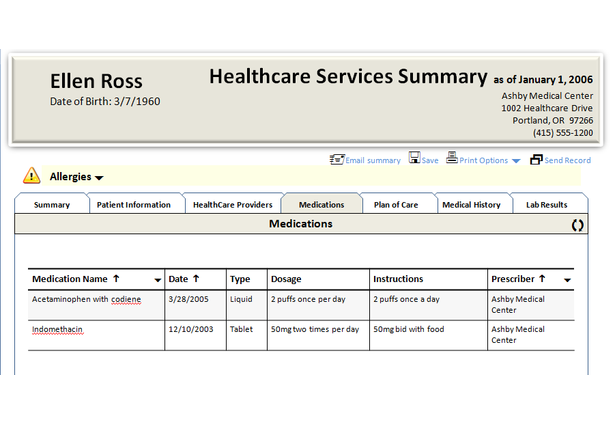
Task: Click the date 12/10/2003
Action: [x=191, y=329]
